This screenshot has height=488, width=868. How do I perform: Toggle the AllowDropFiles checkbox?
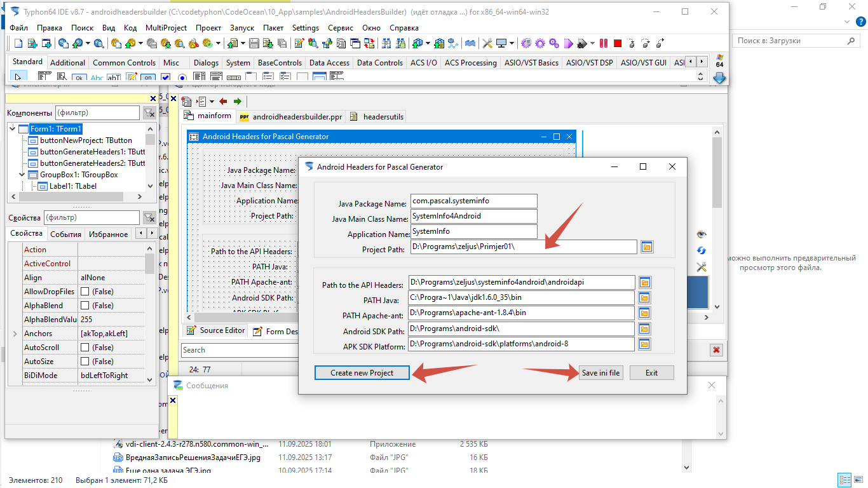(x=85, y=292)
